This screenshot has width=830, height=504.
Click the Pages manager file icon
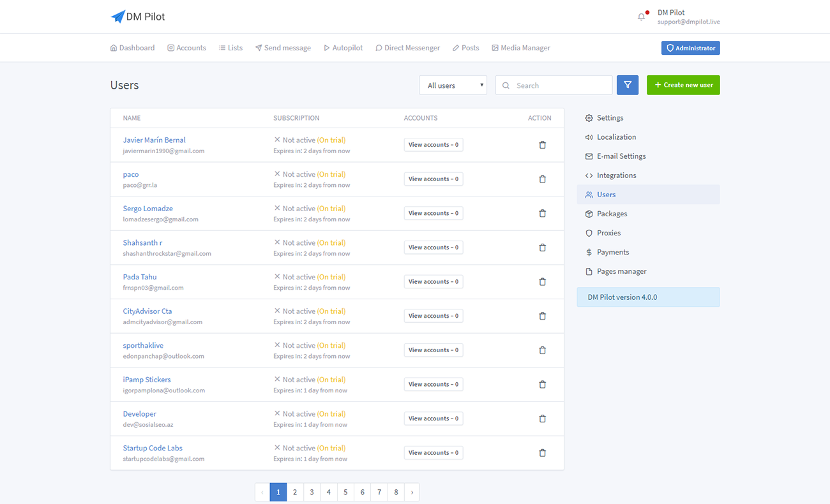tap(589, 271)
